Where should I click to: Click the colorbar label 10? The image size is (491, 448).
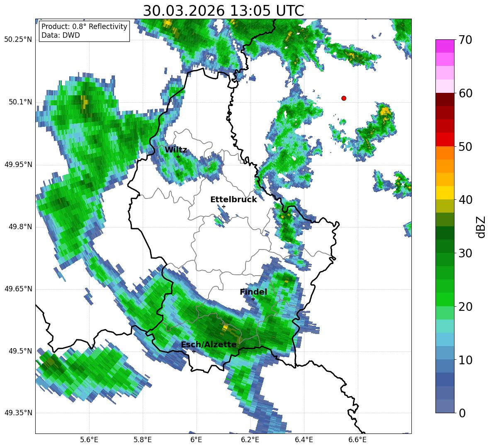tap(465, 360)
